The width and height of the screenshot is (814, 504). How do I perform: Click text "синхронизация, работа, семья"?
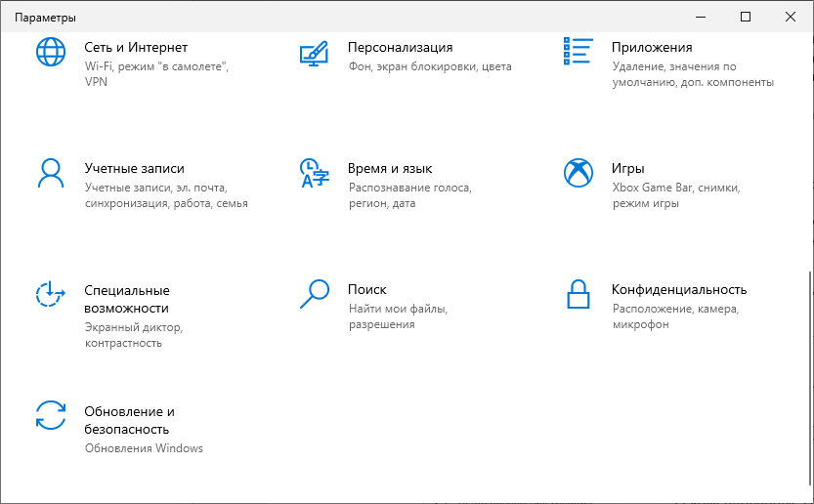(166, 203)
